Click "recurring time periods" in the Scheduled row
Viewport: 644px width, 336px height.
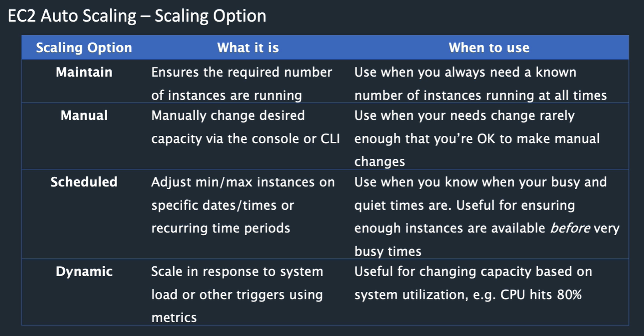click(221, 228)
